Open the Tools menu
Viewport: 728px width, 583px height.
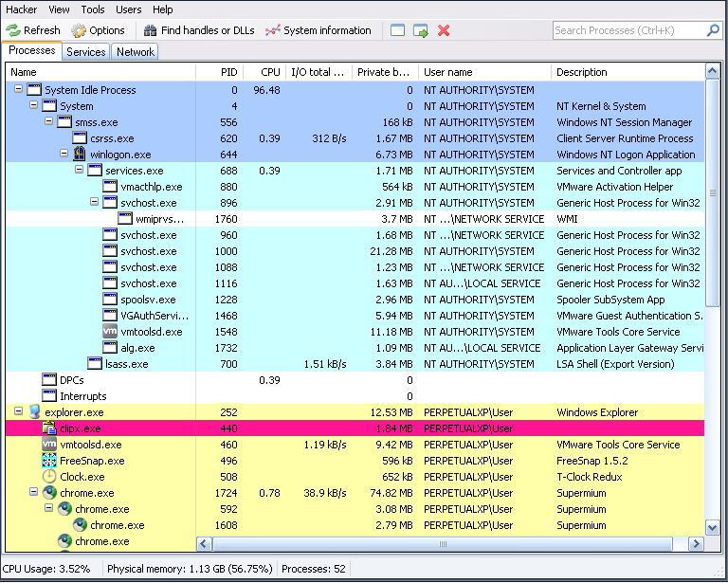pyautogui.click(x=93, y=9)
